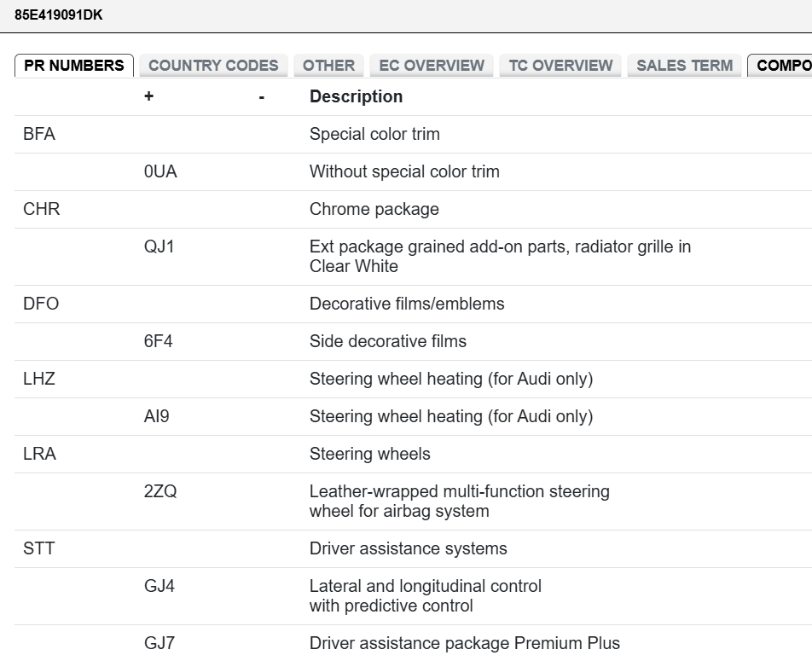Click the 'Special color trim' description
Viewport: 812px width, 661px height.
pyautogui.click(x=375, y=134)
